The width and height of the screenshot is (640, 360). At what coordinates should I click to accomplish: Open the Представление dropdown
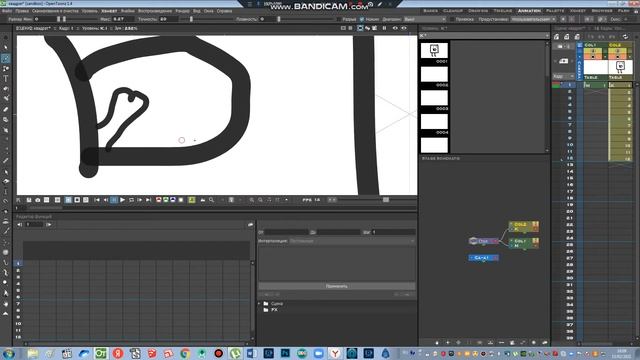[x=533, y=19]
